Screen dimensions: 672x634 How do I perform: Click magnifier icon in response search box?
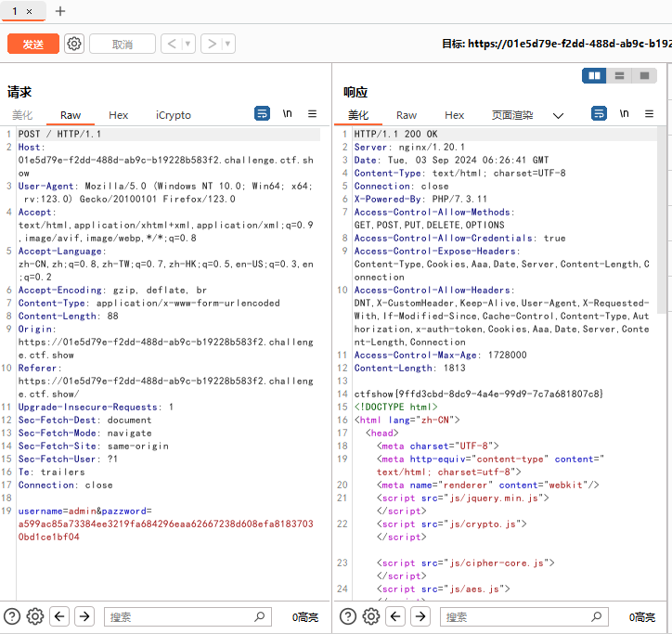596,616
